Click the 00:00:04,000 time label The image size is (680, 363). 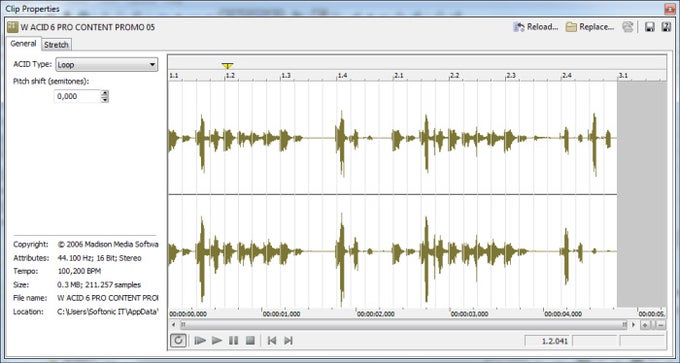[x=563, y=314]
